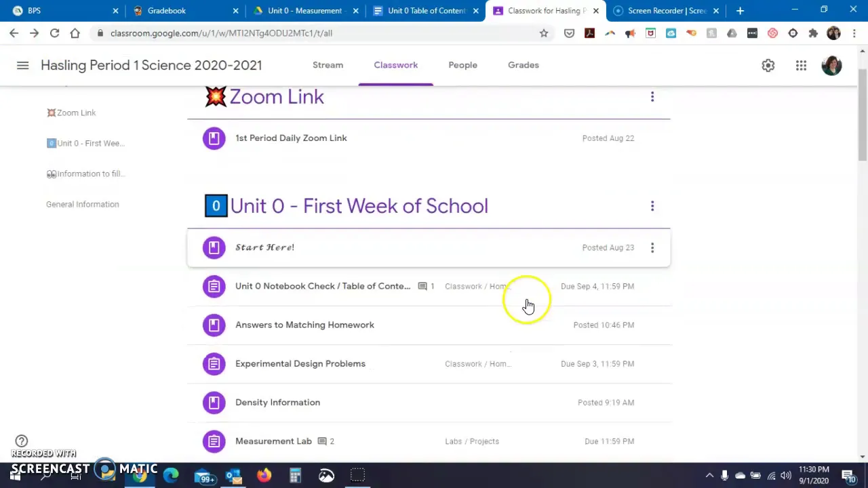Click the Unit 0 Notebook Check assignment icon
The width and height of the screenshot is (868, 488).
tap(214, 286)
